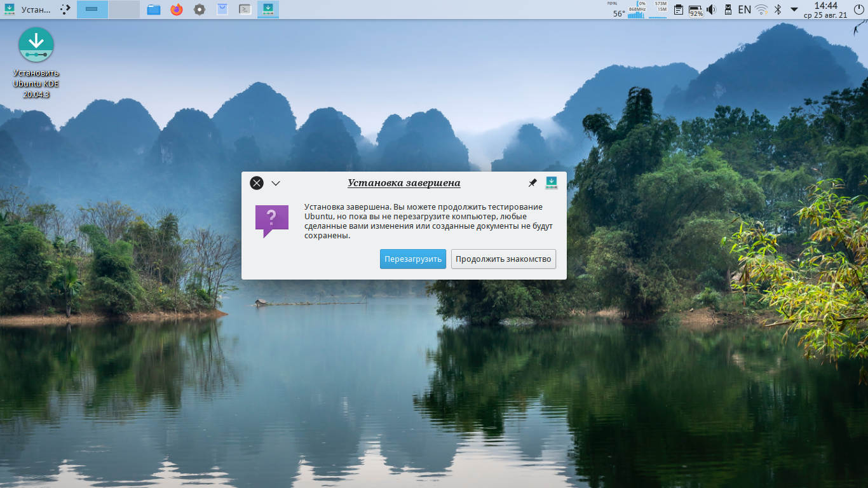Open dialog window menu chevron

point(276,183)
